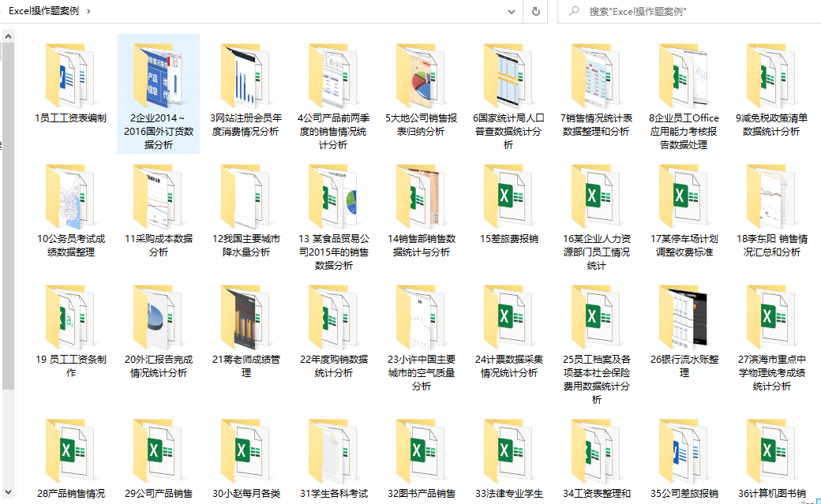The image size is (821, 504).
Task: Open folder 3网站注册会员年度消费情况分析
Action: tap(246, 89)
